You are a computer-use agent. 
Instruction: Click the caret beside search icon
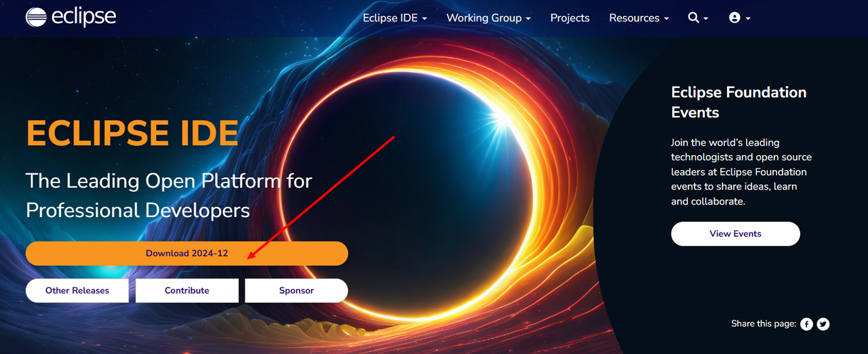click(706, 18)
